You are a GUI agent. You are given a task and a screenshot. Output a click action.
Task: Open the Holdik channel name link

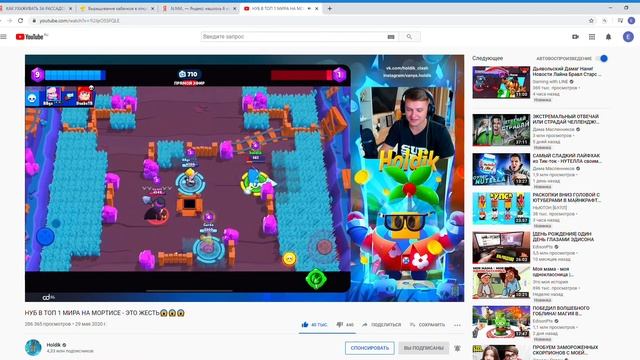53,345
